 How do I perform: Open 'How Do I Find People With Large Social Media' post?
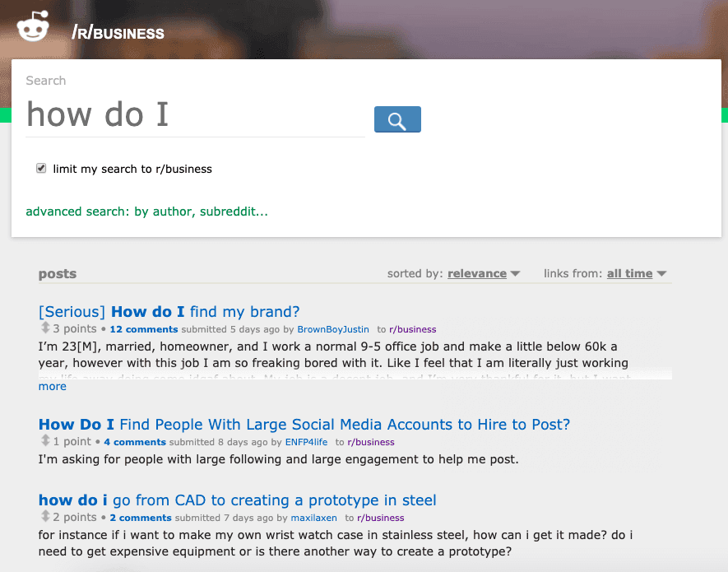[x=304, y=425]
